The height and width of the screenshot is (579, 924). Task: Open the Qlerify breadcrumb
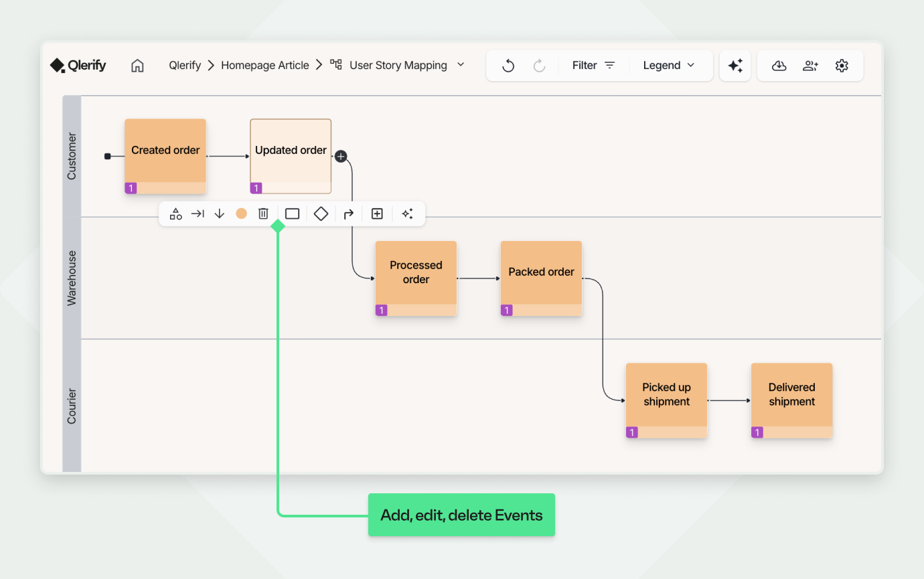185,66
